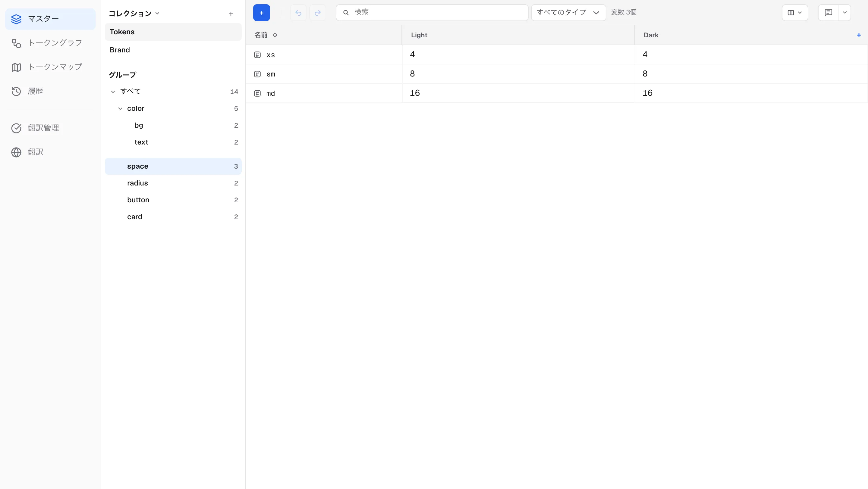Open the マスター layers section
The image size is (868, 489).
click(x=50, y=19)
